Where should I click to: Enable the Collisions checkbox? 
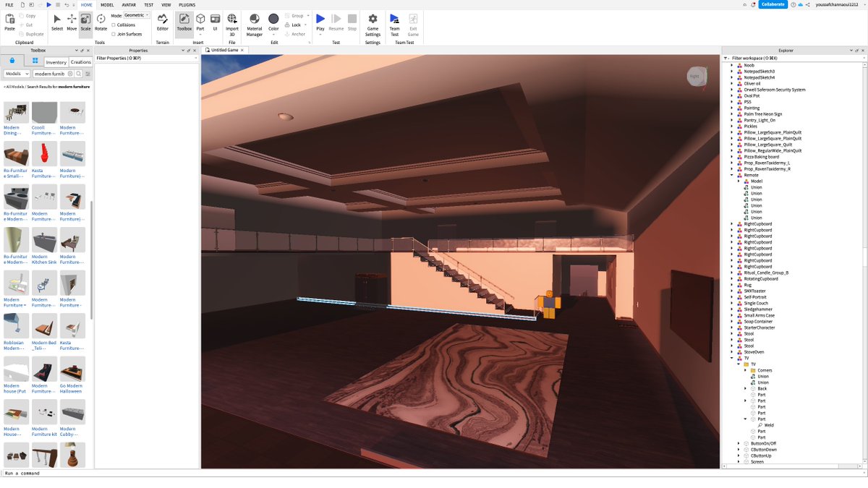(x=114, y=25)
